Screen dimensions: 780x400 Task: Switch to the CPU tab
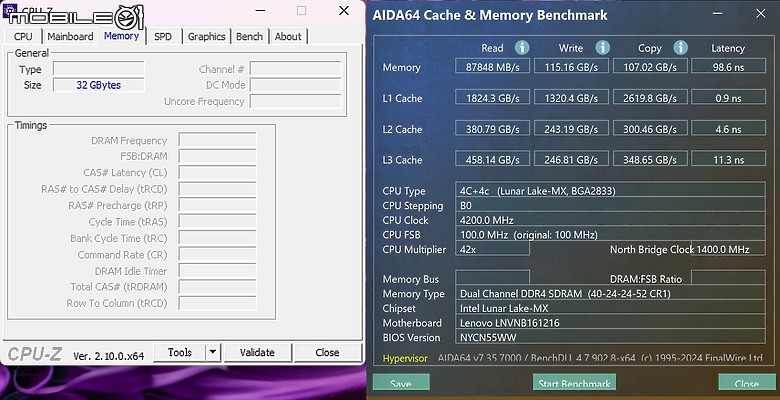click(x=23, y=36)
